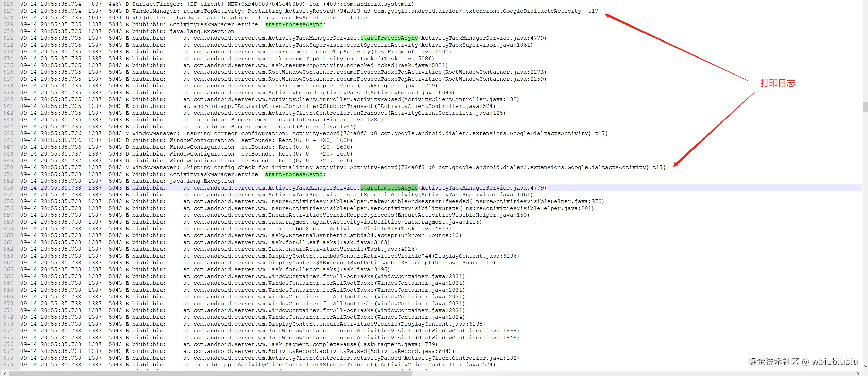Click highlighted startProcessAsync on selected line 653
This screenshot has width=868, height=376.
(389, 187)
